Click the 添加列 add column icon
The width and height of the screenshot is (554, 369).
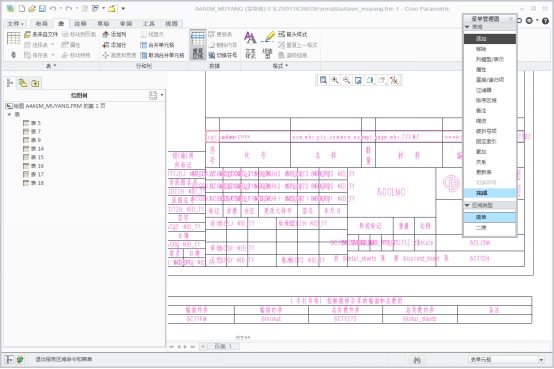point(114,34)
